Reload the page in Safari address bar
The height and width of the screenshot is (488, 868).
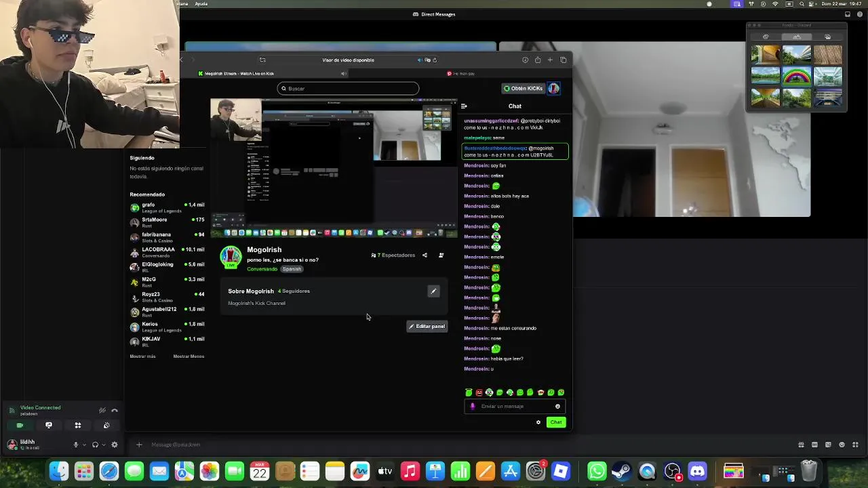(435, 60)
